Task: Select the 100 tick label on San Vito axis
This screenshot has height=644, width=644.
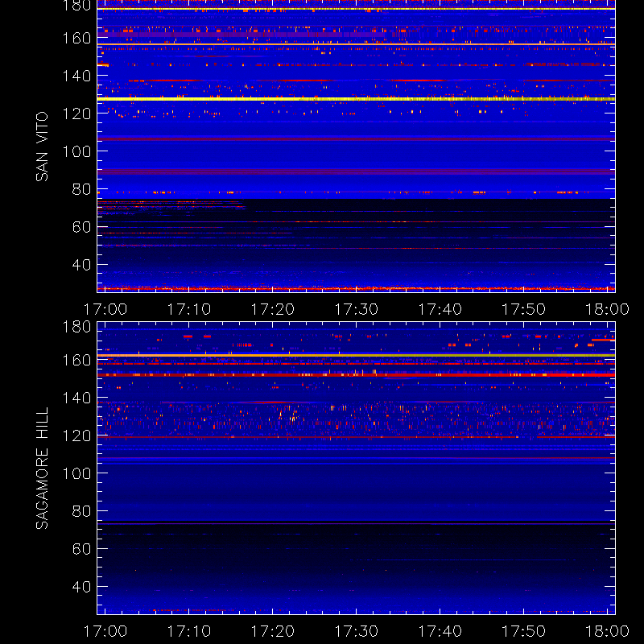Action: tap(76, 151)
